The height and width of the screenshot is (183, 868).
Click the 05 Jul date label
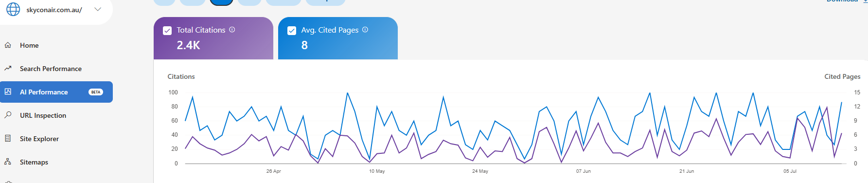[790, 171]
